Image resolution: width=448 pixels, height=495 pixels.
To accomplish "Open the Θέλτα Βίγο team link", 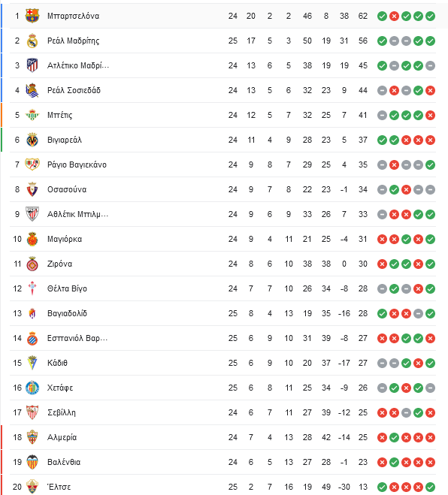I will click(x=67, y=288).
